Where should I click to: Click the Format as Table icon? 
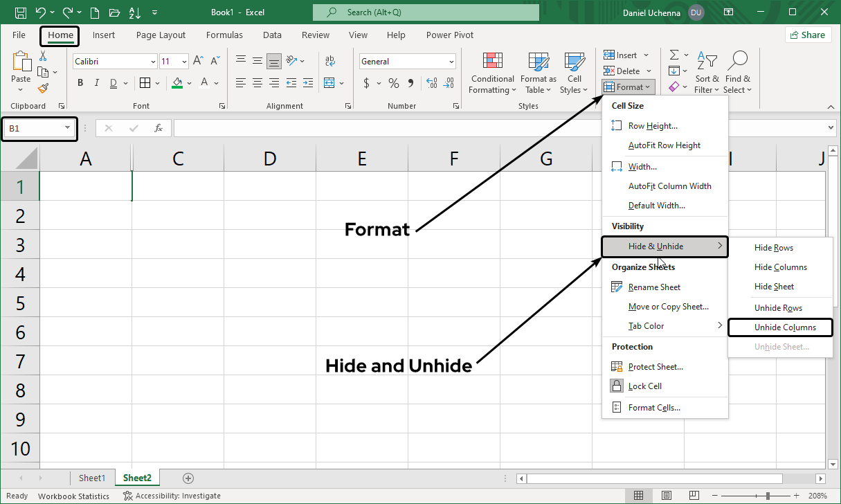tap(538, 72)
